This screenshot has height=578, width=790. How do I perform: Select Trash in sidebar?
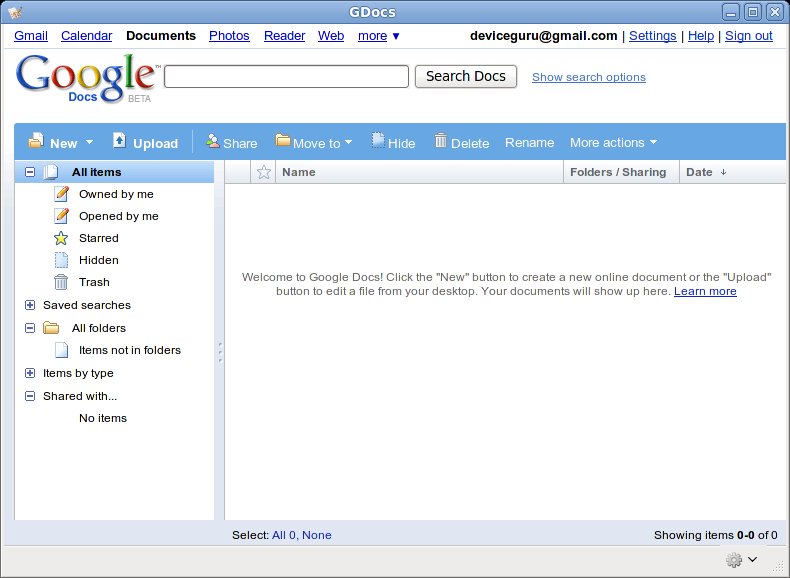click(94, 282)
